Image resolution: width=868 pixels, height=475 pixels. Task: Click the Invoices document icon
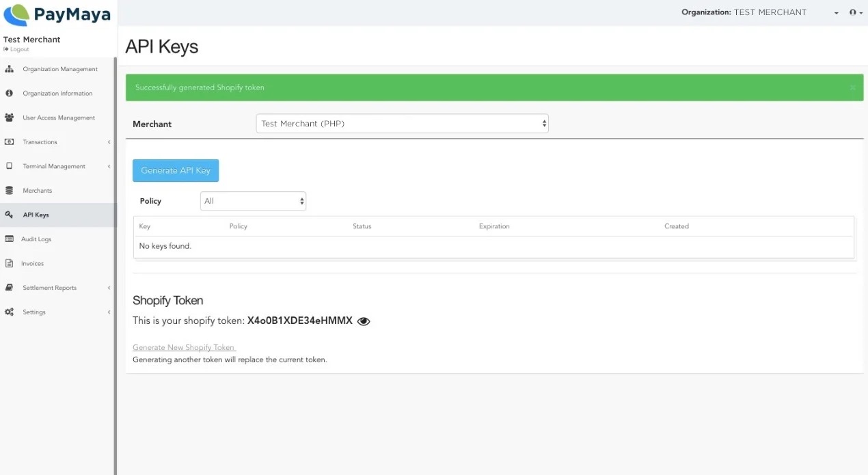9,263
